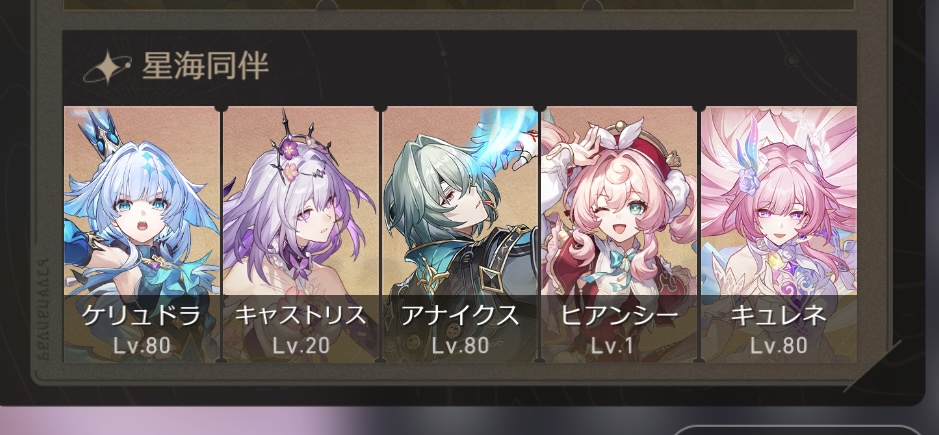The image size is (939, 435).
Task: Open キャストリス's purple-haired portrait
Action: (301, 234)
